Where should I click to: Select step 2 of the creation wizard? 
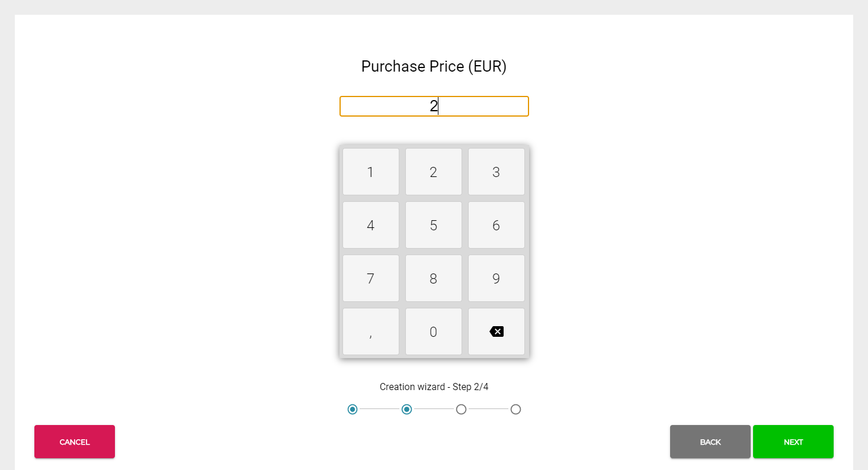[407, 409]
